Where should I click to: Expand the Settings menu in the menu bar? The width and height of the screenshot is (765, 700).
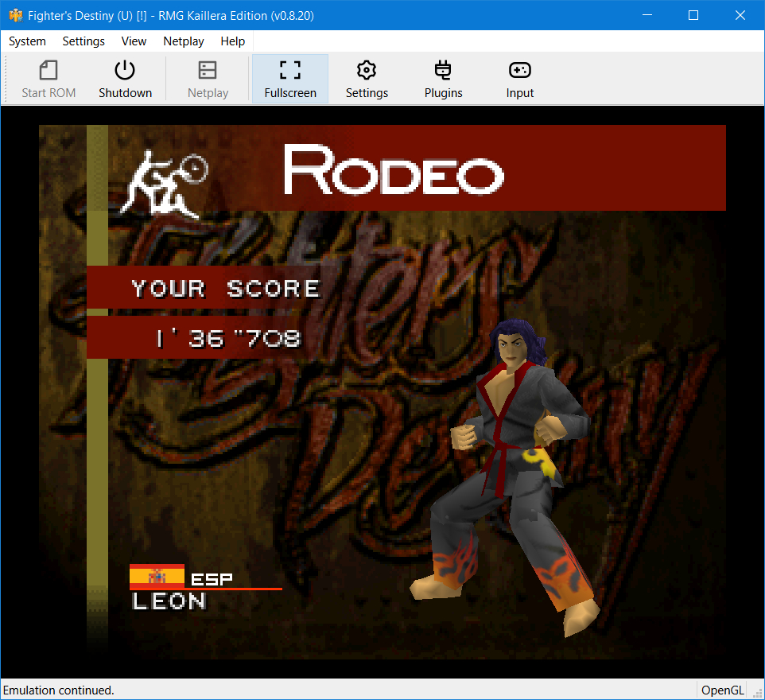pyautogui.click(x=83, y=41)
